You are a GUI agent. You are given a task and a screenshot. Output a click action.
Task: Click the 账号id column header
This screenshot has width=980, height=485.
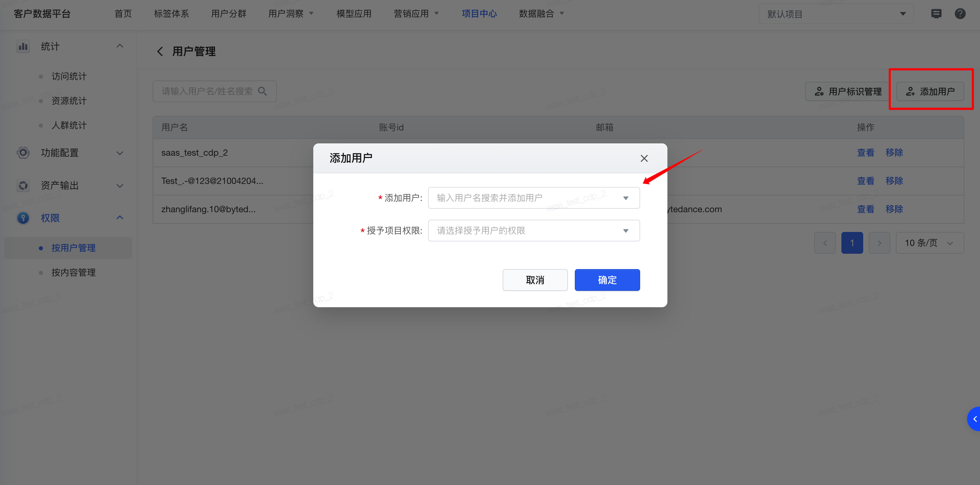[391, 127]
